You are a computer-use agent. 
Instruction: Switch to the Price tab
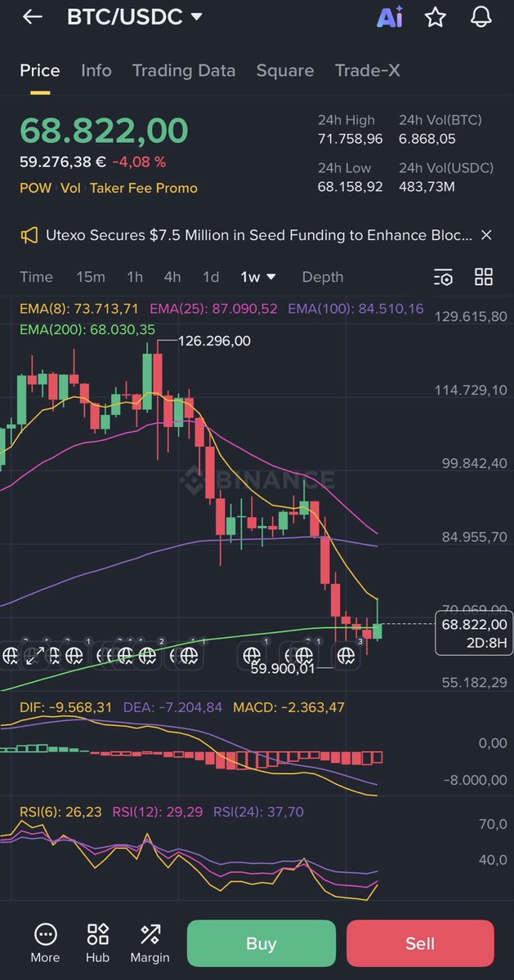[40, 71]
